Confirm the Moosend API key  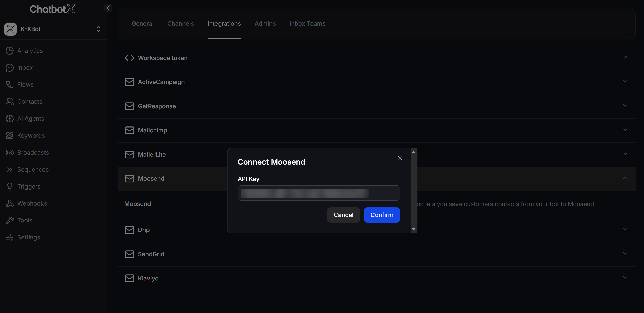tap(382, 215)
